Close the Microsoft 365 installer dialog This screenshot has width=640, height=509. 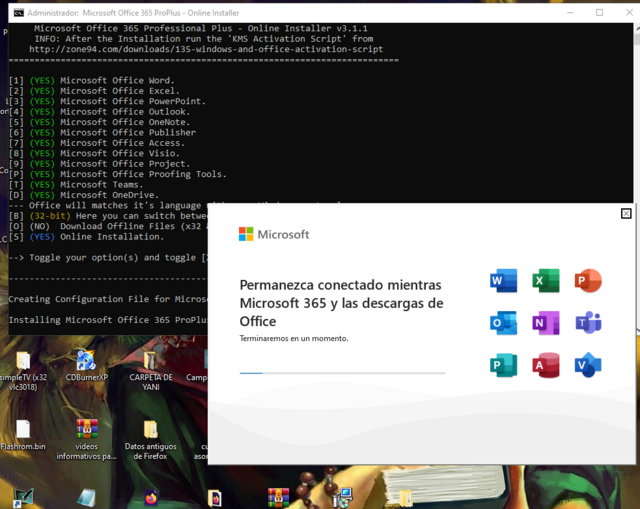click(x=626, y=213)
